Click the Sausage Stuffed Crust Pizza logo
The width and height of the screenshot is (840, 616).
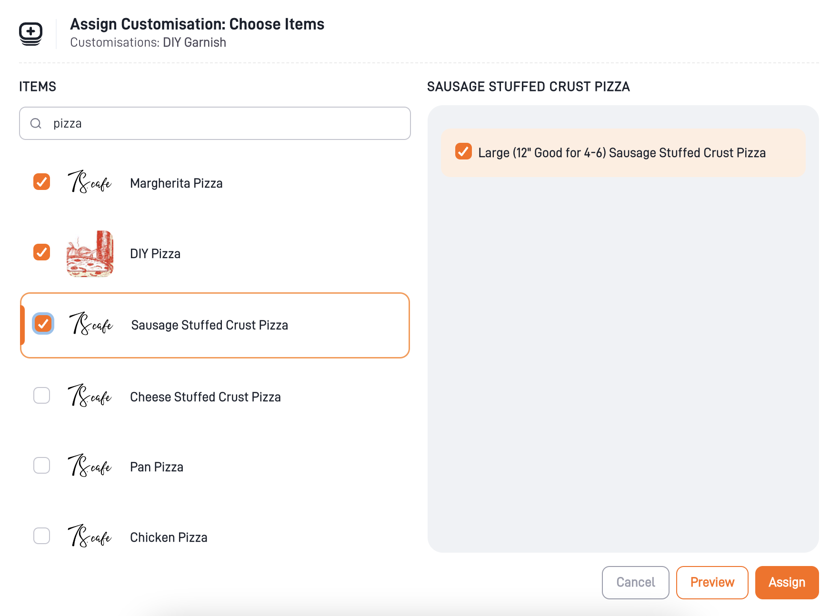91,325
